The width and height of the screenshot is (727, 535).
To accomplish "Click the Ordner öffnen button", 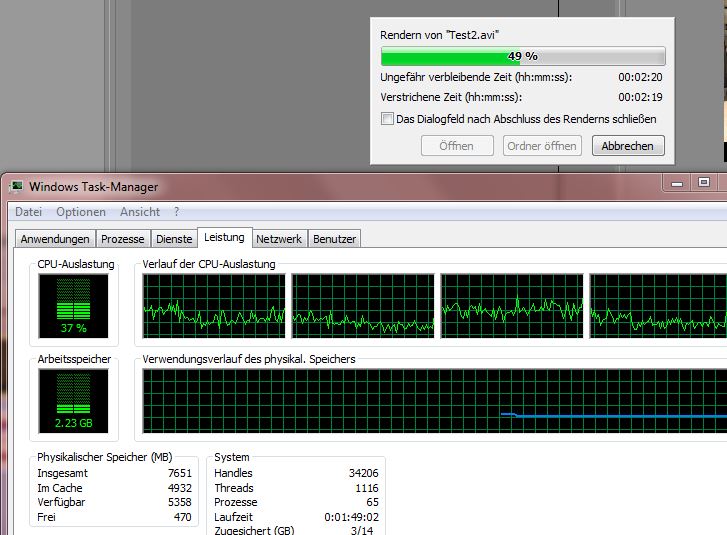I will coord(542,146).
